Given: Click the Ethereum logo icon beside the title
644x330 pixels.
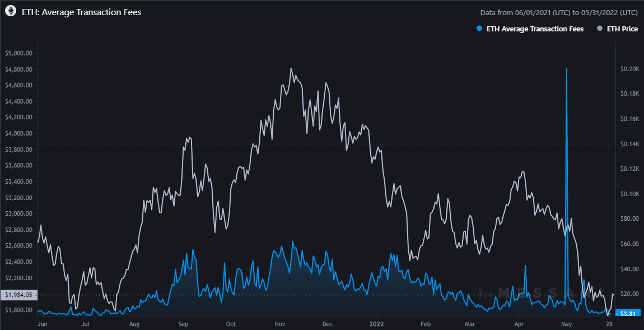Looking at the screenshot, I should (11, 12).
